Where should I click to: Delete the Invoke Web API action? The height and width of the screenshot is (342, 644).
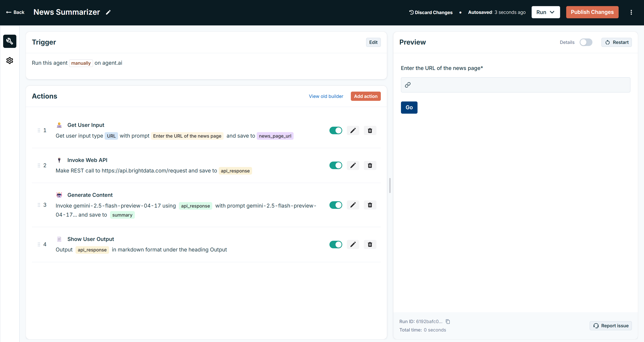370,166
